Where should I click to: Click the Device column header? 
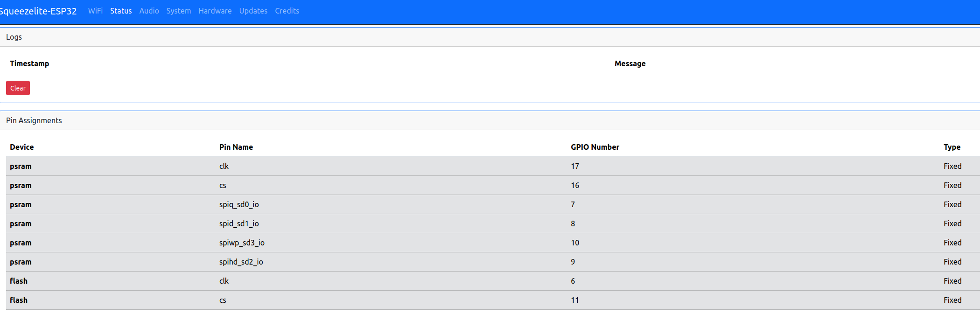click(x=22, y=147)
